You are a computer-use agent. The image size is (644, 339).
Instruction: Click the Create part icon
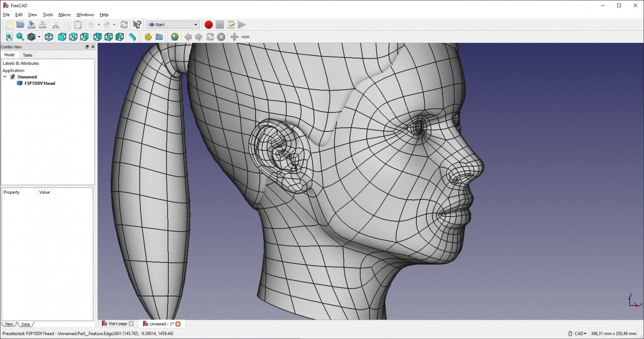(148, 37)
